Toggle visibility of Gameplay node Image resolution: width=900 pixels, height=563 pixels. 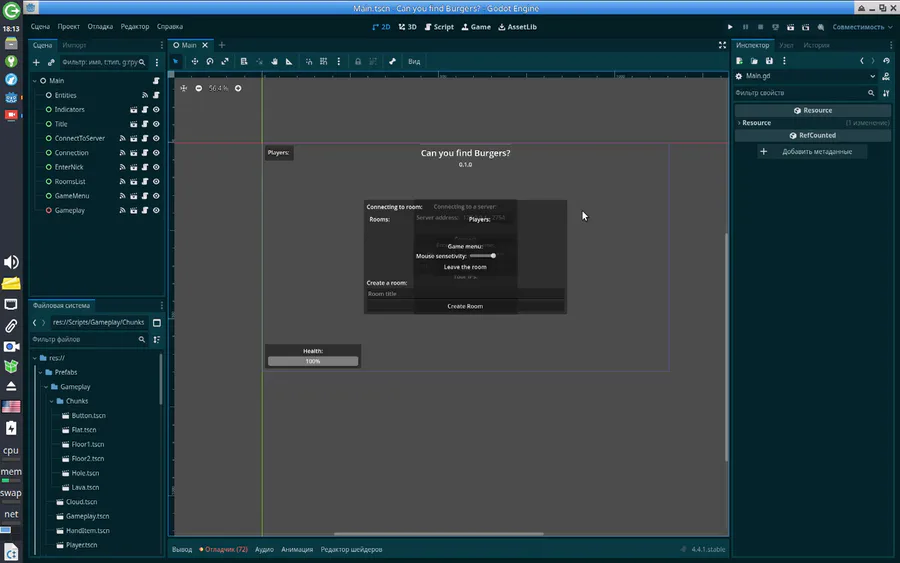pos(156,211)
